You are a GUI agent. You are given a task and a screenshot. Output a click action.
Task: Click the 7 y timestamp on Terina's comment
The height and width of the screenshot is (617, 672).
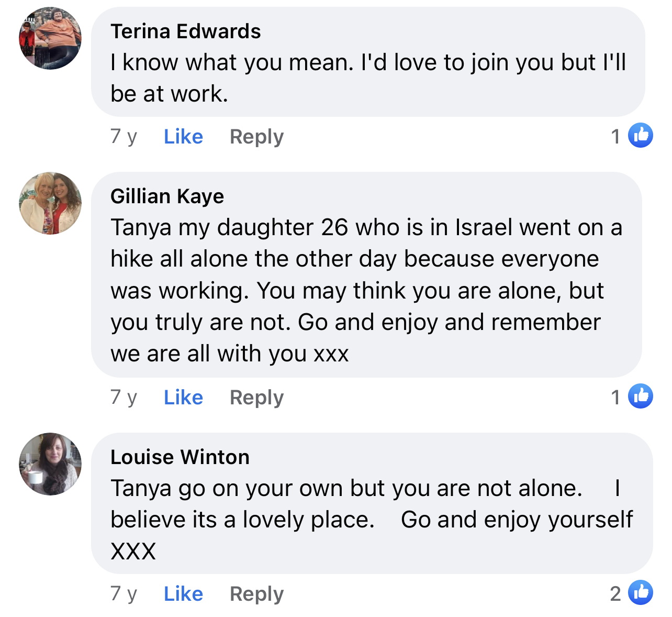coord(124,137)
